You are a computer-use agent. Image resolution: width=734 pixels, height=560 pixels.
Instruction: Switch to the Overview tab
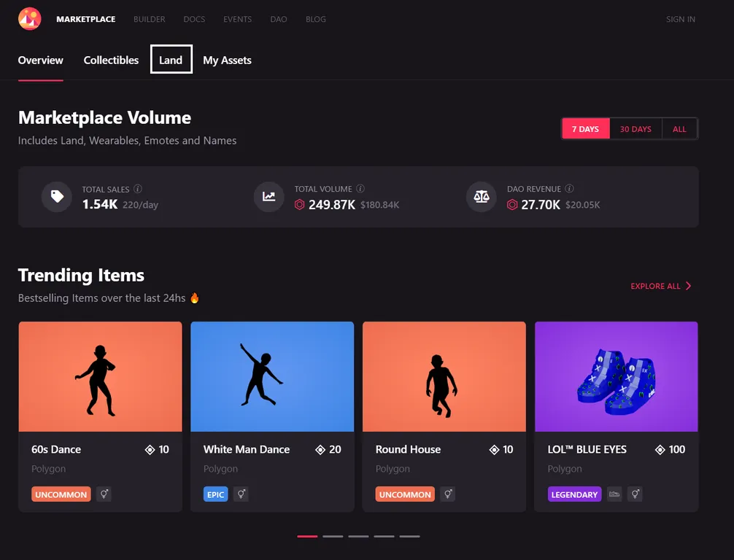(x=41, y=61)
